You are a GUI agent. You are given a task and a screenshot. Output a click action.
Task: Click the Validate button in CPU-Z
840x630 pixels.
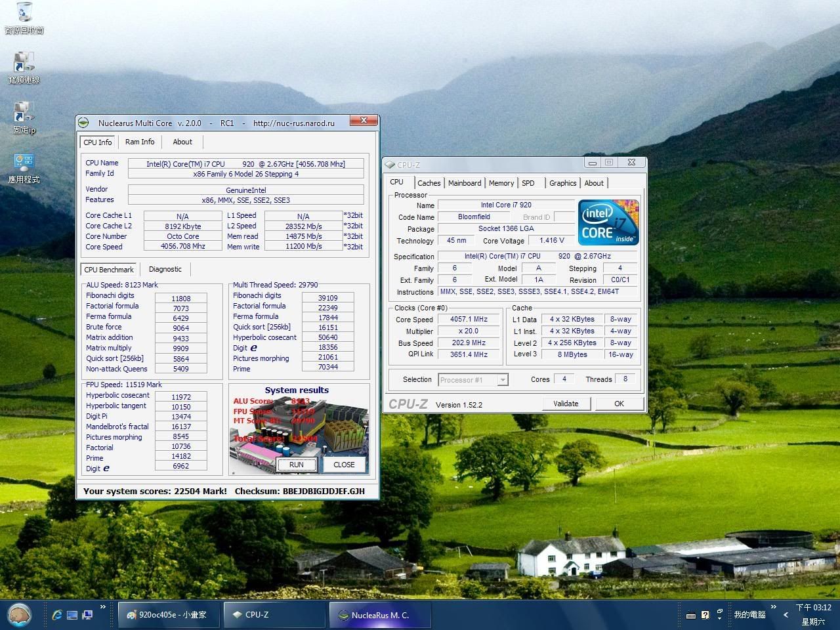pos(566,404)
